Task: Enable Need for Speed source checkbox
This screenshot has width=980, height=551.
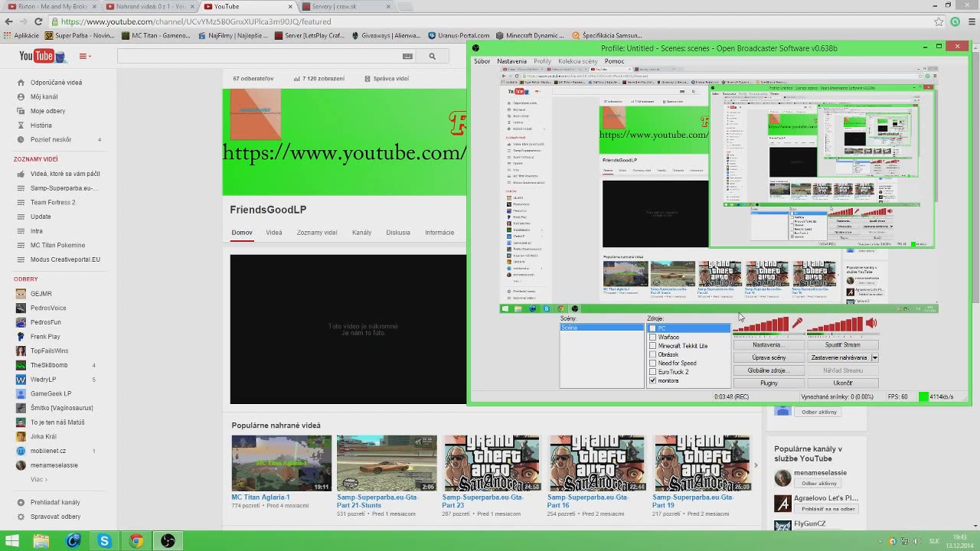Action: click(x=652, y=364)
